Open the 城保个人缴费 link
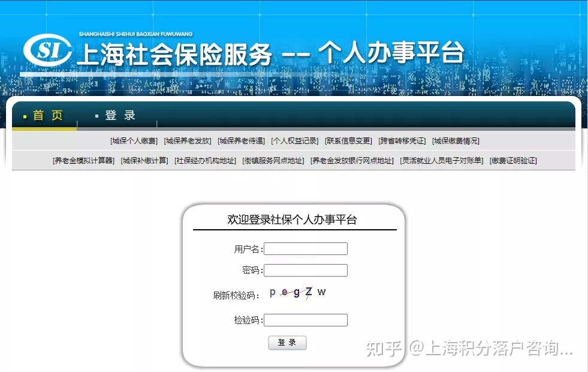This screenshot has width=588, height=372. click(134, 141)
